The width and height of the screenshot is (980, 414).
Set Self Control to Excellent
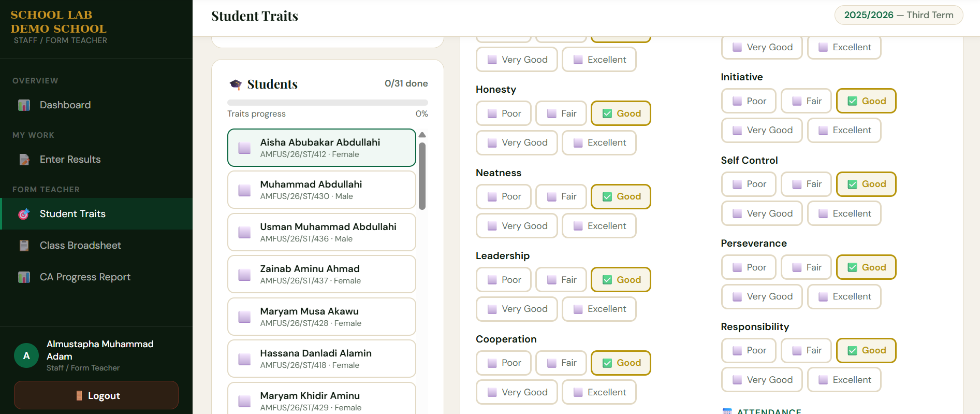[x=844, y=213]
